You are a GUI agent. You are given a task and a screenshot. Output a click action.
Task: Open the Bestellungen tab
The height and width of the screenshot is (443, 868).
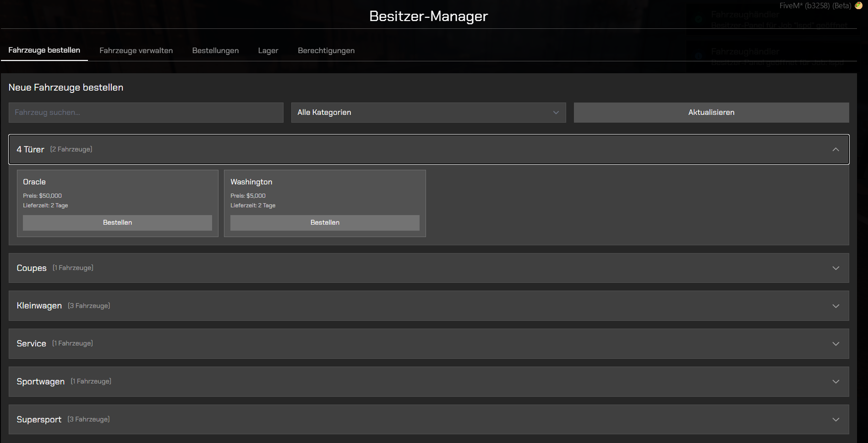215,51
